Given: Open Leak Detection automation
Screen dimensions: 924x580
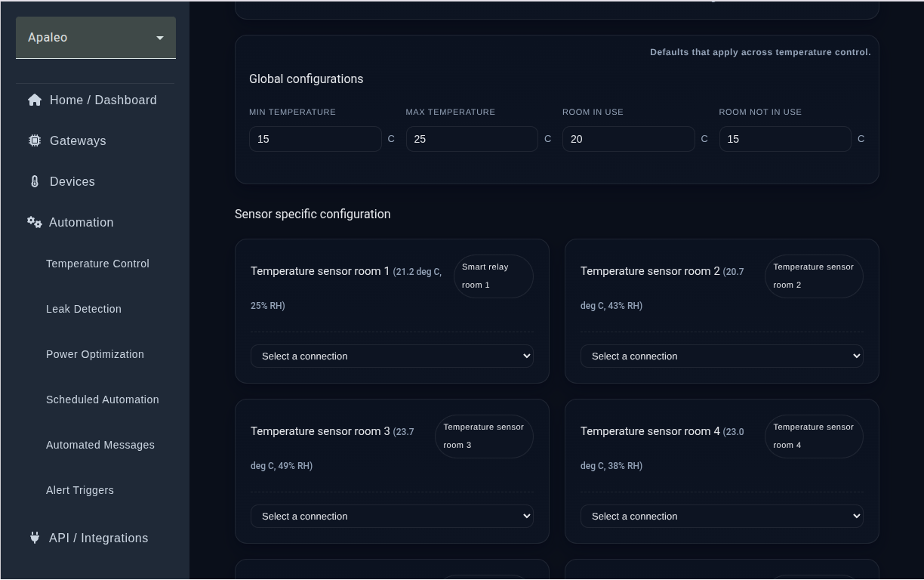Looking at the screenshot, I should point(84,309).
